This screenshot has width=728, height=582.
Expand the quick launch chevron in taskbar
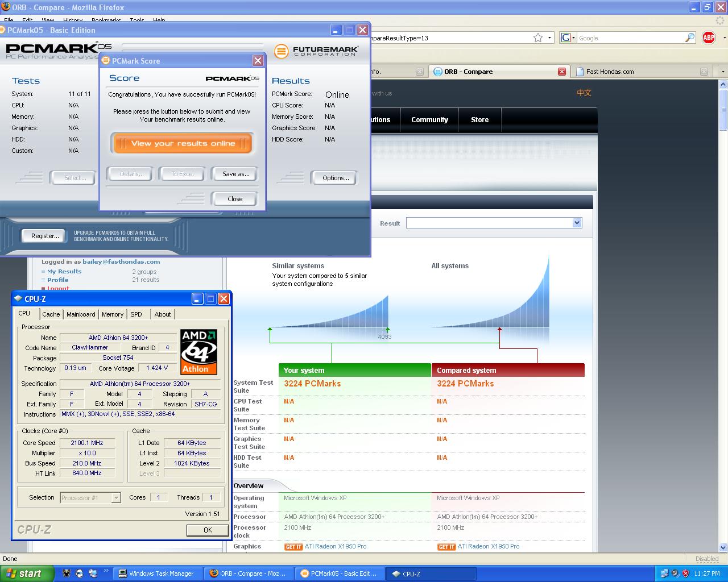(x=106, y=571)
